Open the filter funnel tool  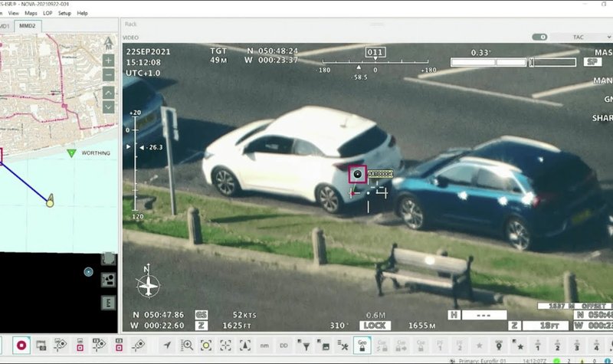tap(303, 345)
